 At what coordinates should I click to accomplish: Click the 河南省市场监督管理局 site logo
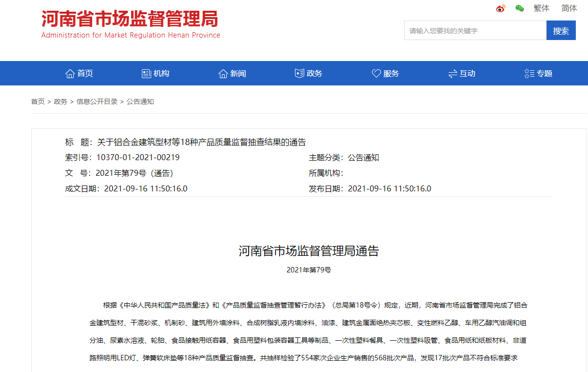point(130,19)
